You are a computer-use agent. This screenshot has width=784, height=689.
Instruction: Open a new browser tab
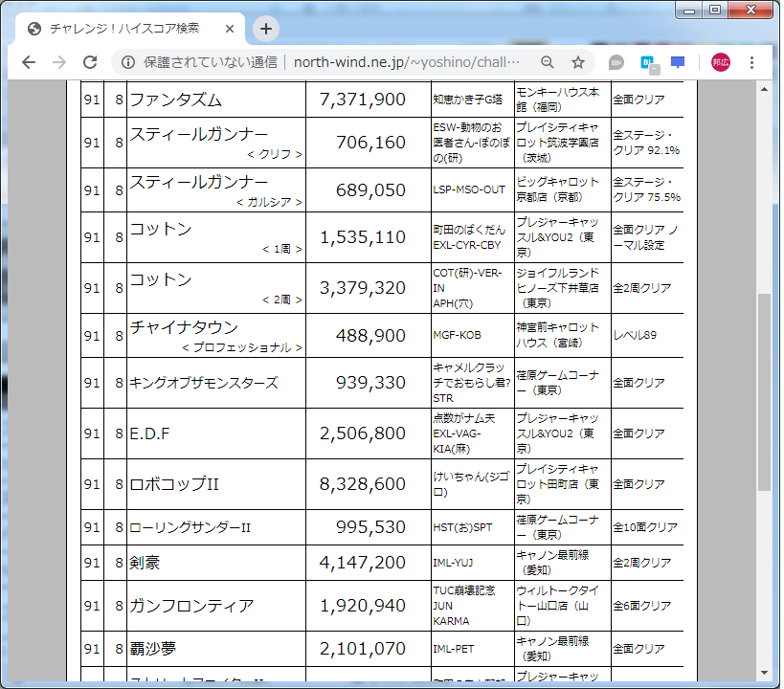[265, 29]
